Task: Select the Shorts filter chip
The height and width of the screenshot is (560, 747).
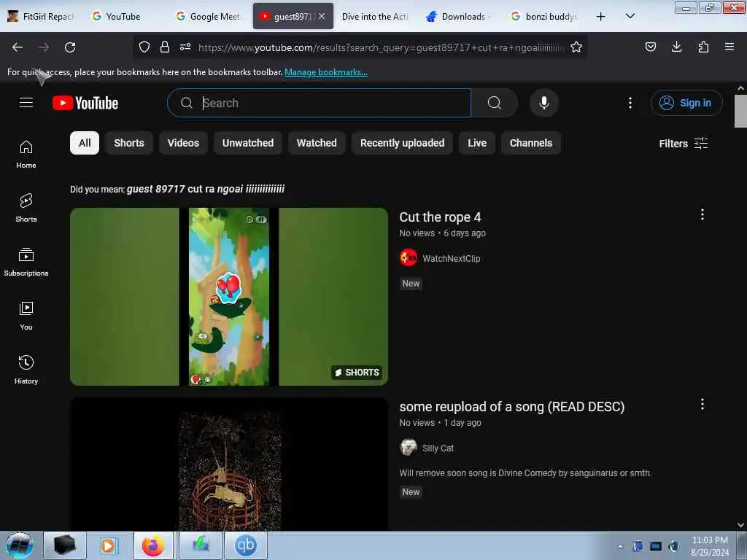Action: (x=128, y=143)
